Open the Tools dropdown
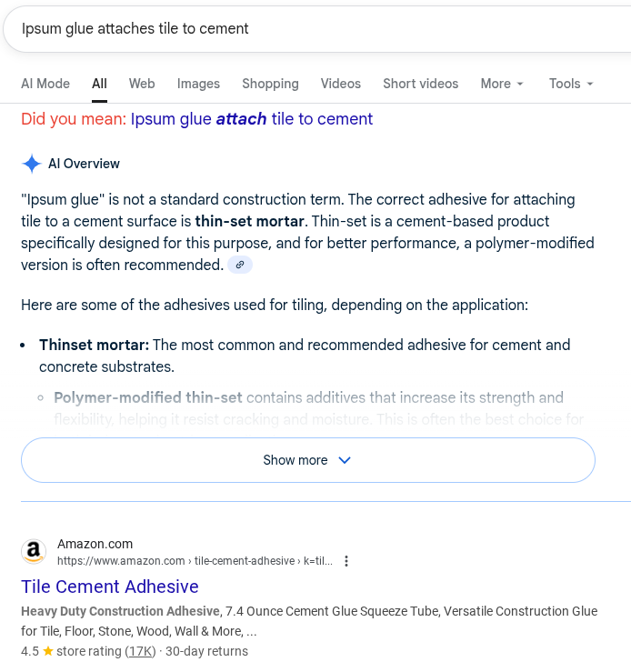Viewport: 631px width, 672px height. [571, 84]
